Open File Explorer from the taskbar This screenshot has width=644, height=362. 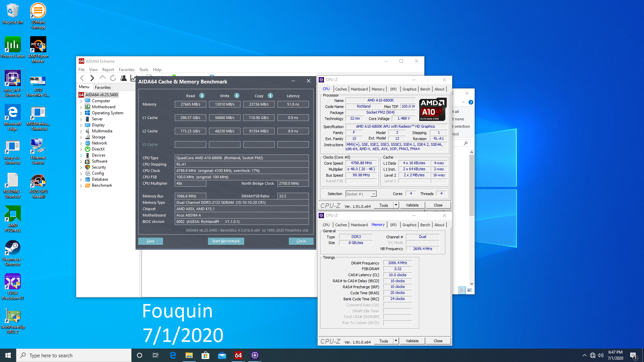pos(189,355)
